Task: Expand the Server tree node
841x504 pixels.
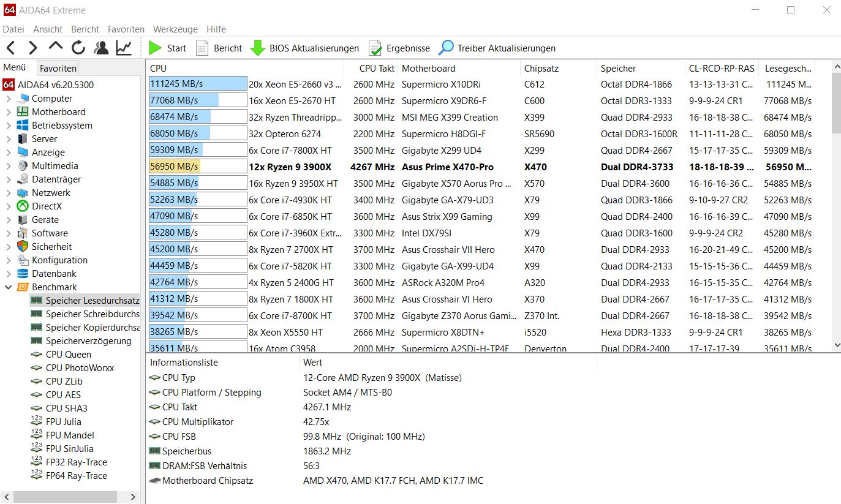Action: 9,138
